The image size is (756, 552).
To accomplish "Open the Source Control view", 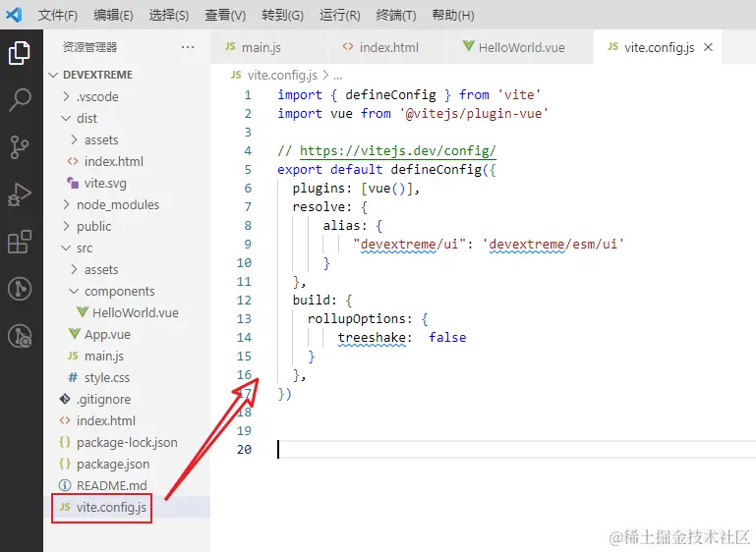I will [20, 147].
